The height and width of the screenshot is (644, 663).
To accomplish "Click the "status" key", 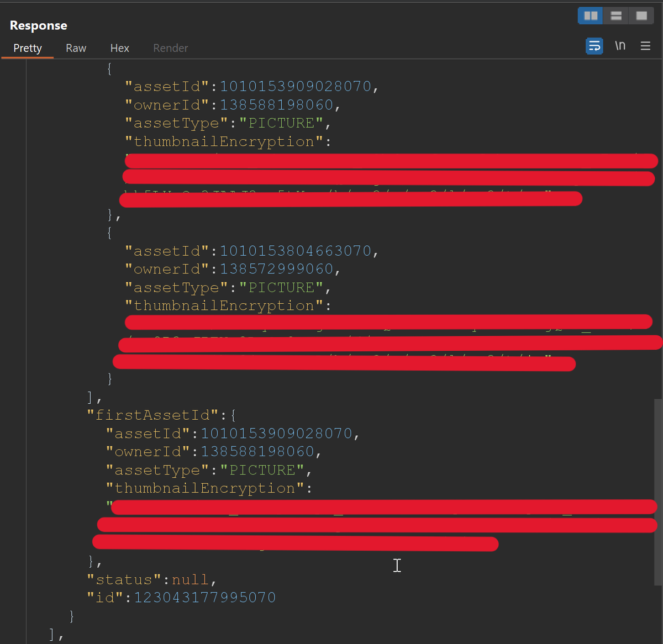I will (124, 580).
